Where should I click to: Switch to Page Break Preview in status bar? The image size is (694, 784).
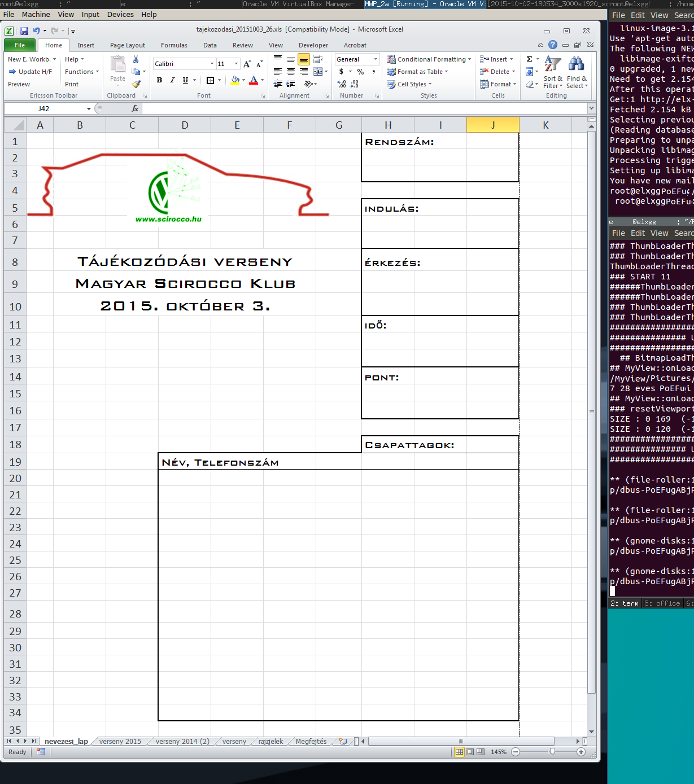pyautogui.click(x=481, y=752)
